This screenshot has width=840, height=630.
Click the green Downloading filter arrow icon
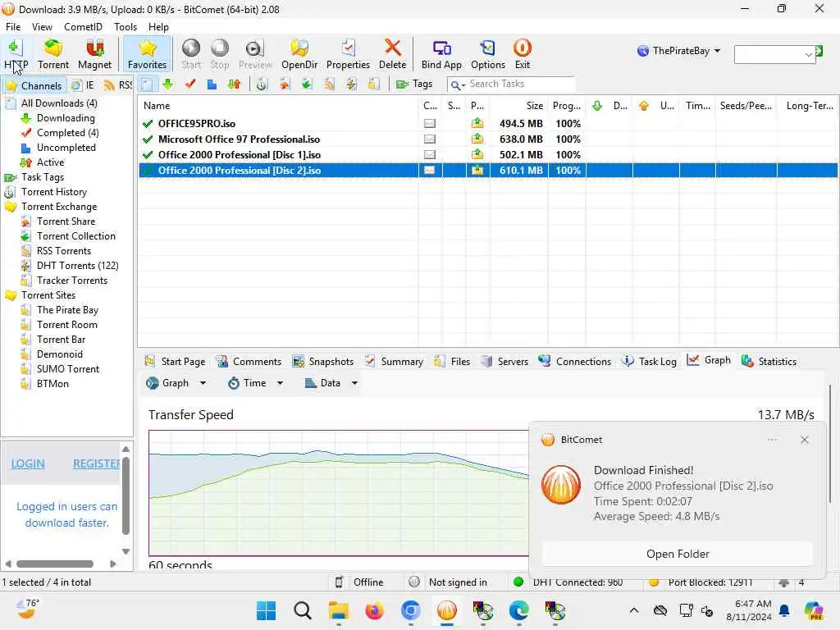click(168, 84)
